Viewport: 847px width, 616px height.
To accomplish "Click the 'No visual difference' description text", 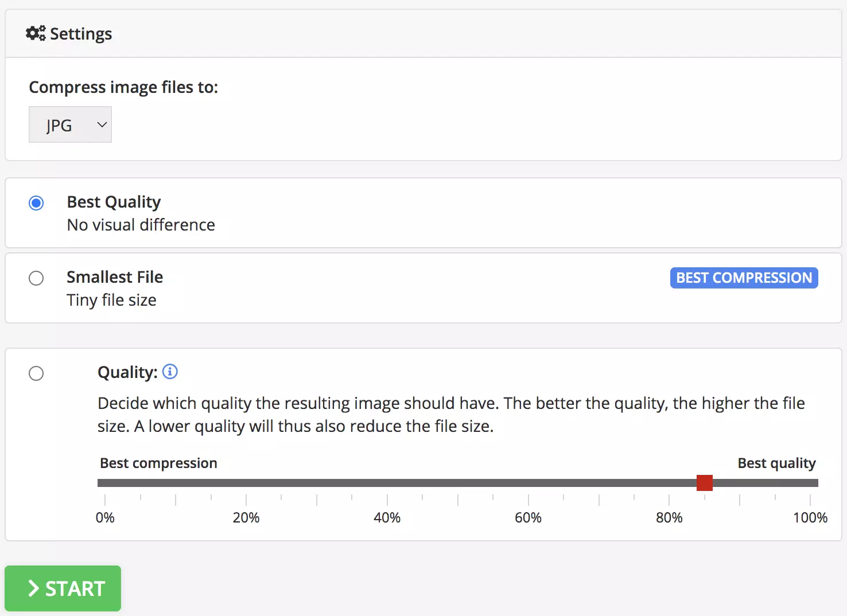I will [141, 225].
